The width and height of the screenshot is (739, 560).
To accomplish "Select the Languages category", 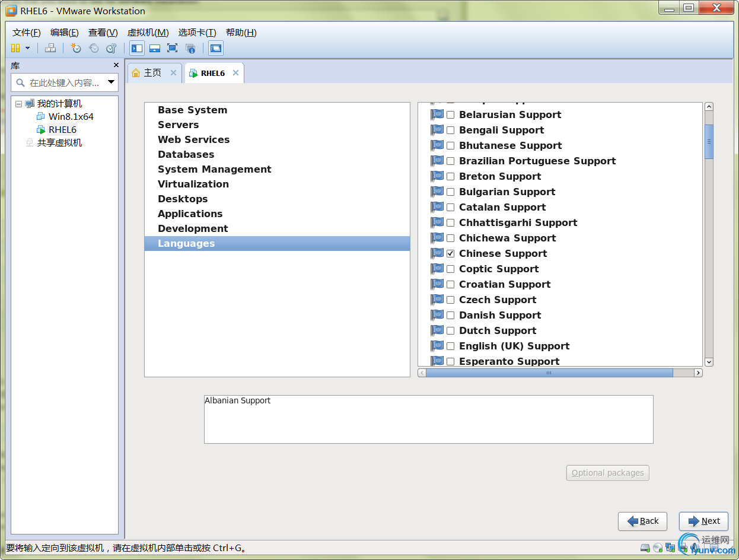I will click(x=277, y=243).
